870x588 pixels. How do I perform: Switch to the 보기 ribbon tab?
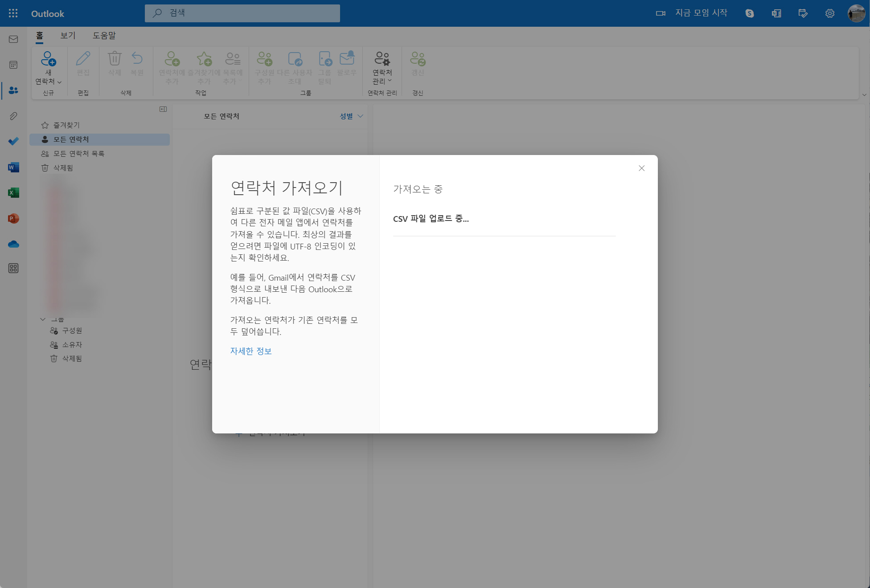coord(68,36)
